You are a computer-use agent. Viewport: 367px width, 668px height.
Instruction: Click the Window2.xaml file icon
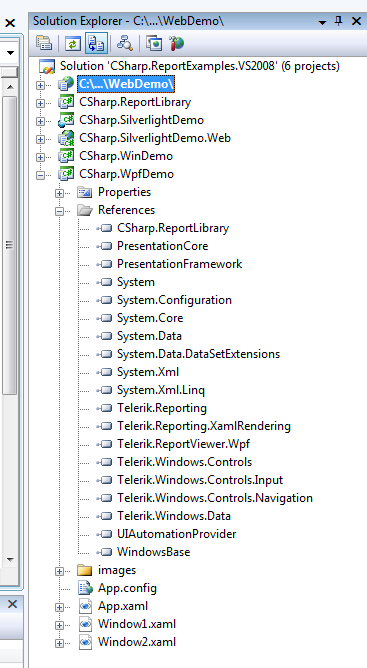[85, 642]
